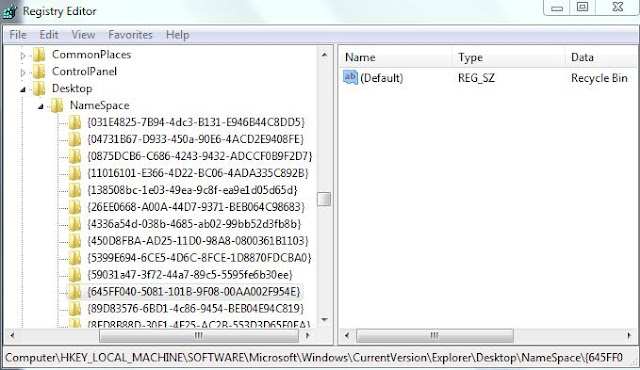
Task: Open the Edit menu
Action: coord(49,35)
